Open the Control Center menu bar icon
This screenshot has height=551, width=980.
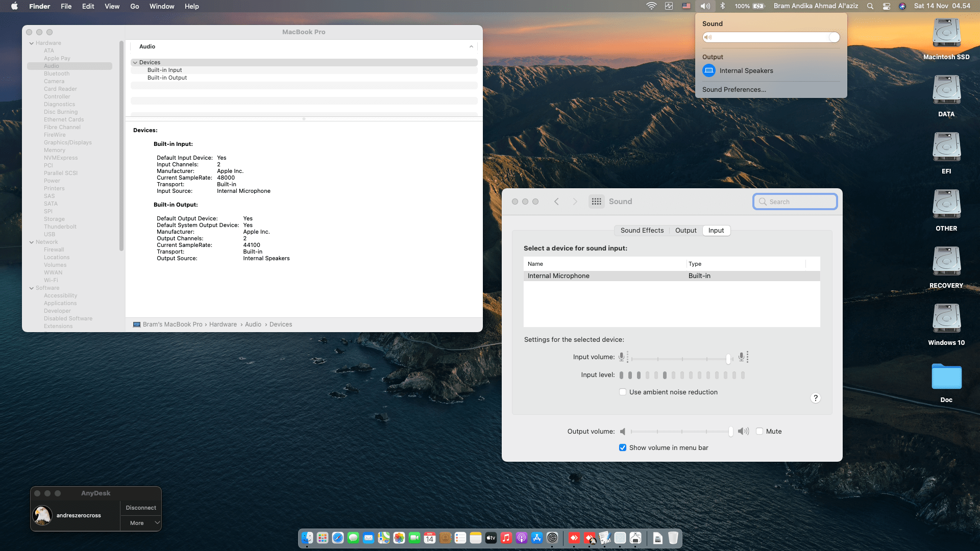[x=886, y=6]
